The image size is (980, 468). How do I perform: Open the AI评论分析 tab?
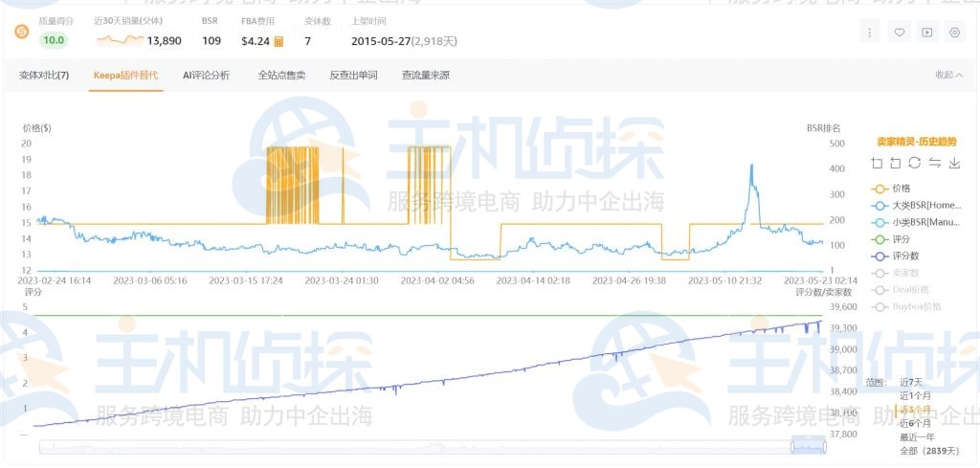pyautogui.click(x=207, y=75)
